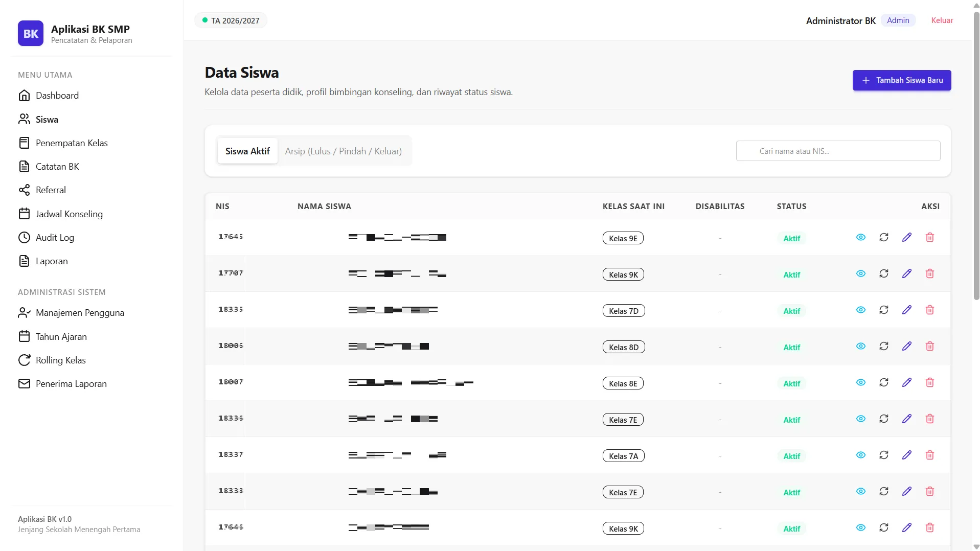Click the Kelas 7D class badge

click(x=624, y=311)
